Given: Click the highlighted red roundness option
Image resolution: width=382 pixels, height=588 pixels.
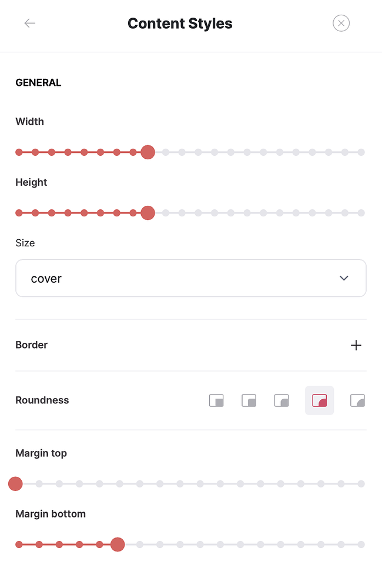Looking at the screenshot, I should (x=319, y=400).
